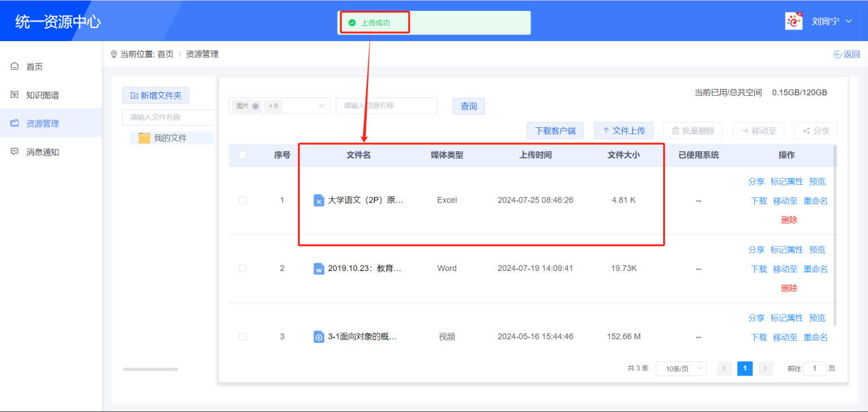Click the 我的文件 folder icon
The image size is (868, 412).
[144, 138]
